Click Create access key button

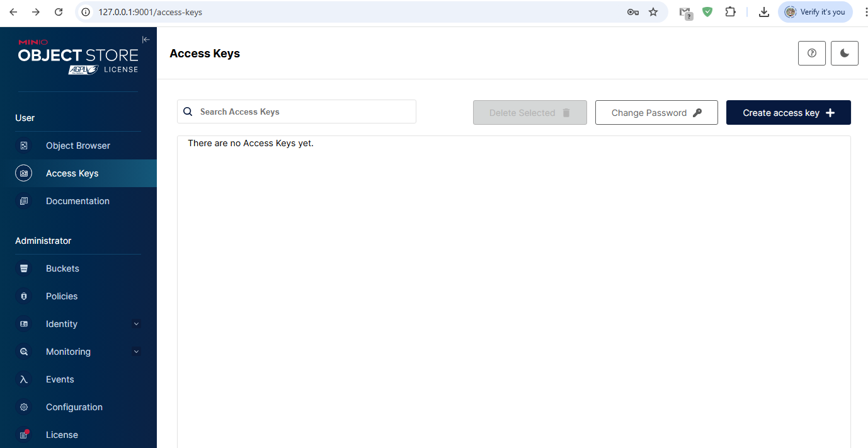[x=788, y=113]
